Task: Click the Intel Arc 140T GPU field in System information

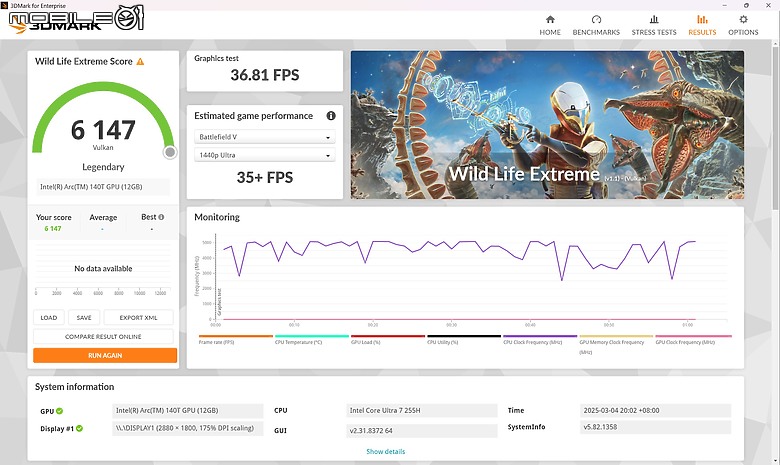Action: pos(188,410)
